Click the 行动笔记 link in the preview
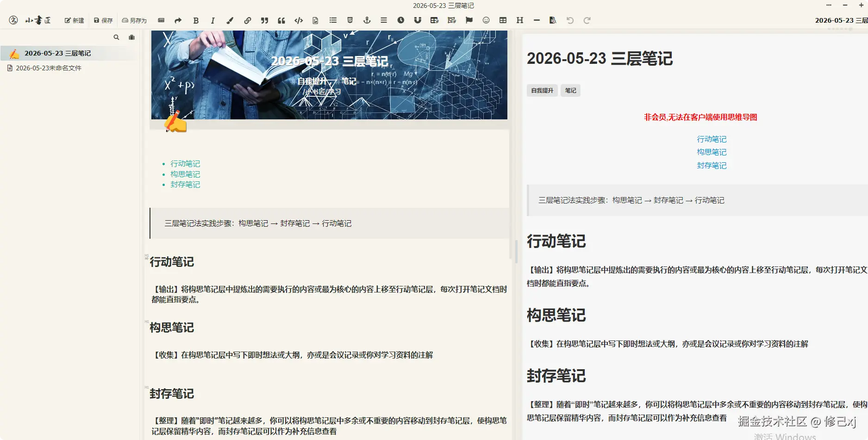The height and width of the screenshot is (440, 868). (712, 139)
